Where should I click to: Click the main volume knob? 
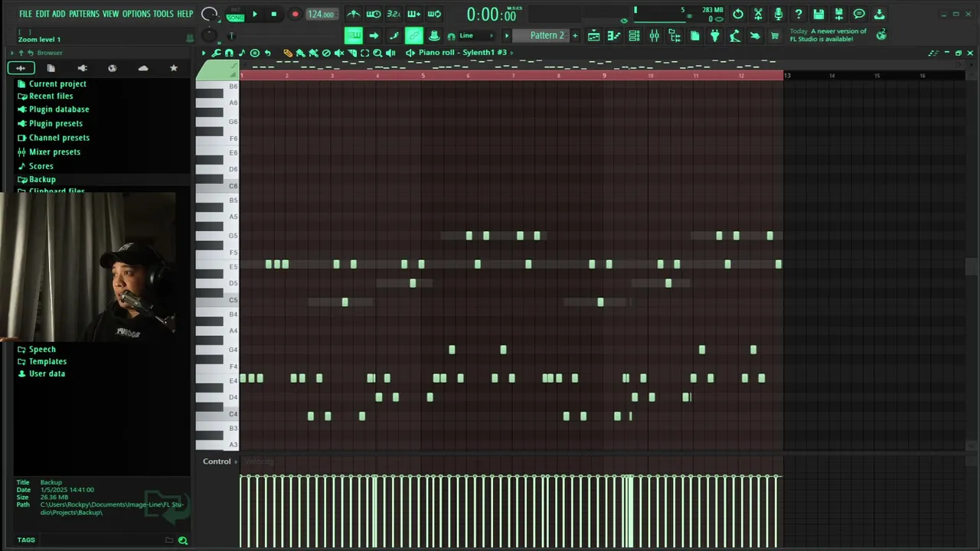[x=210, y=14]
